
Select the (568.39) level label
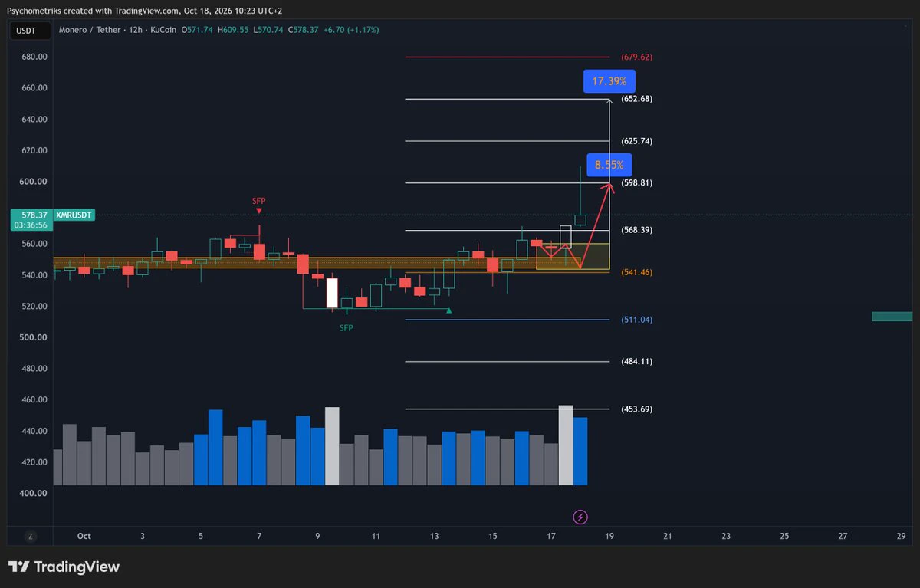click(636, 230)
